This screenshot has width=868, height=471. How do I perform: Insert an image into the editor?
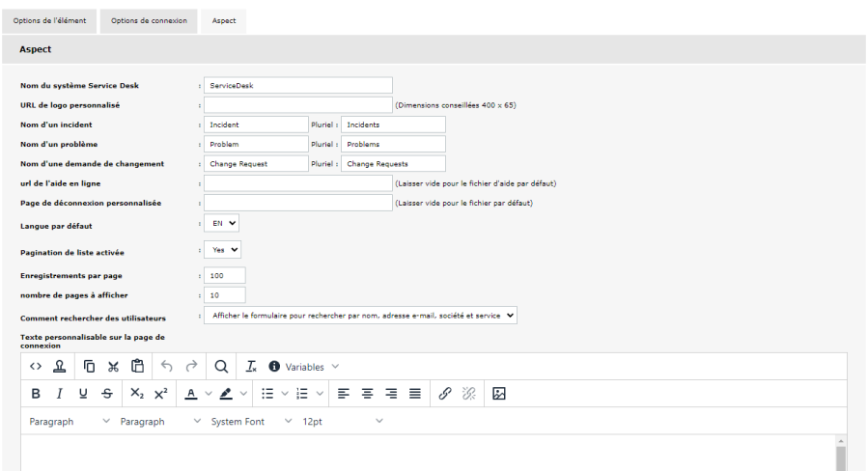[499, 394]
